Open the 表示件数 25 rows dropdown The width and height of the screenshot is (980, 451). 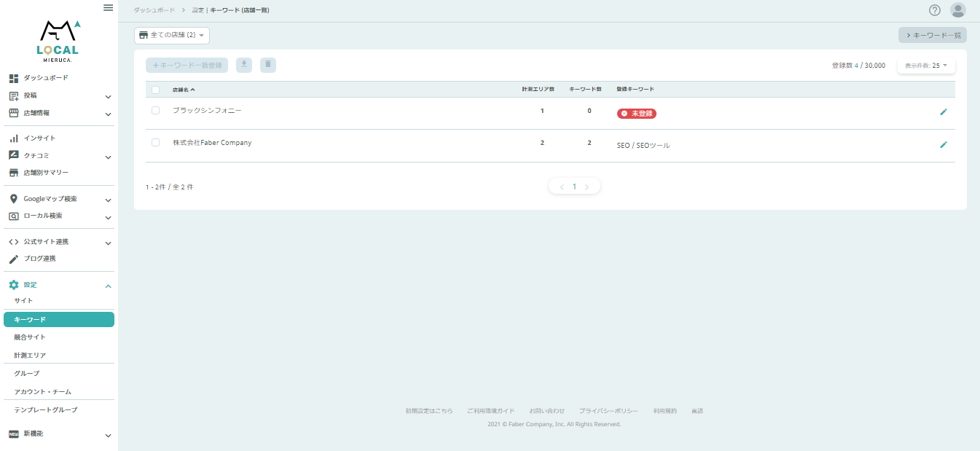[926, 66]
